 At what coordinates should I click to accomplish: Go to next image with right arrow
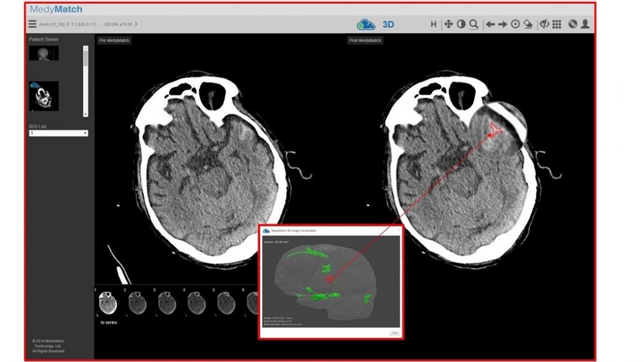(x=503, y=24)
